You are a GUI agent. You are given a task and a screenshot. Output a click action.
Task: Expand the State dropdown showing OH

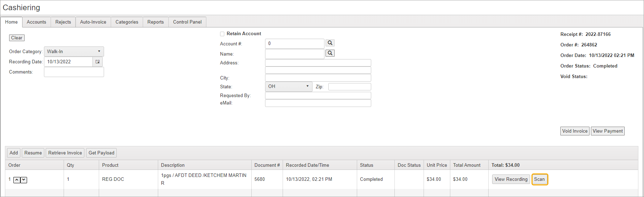coord(288,87)
